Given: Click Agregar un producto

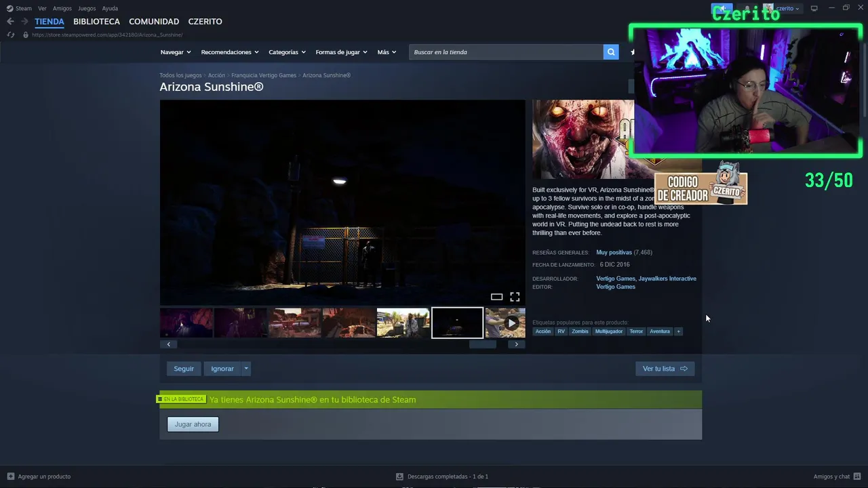Looking at the screenshot, I should [x=39, y=476].
